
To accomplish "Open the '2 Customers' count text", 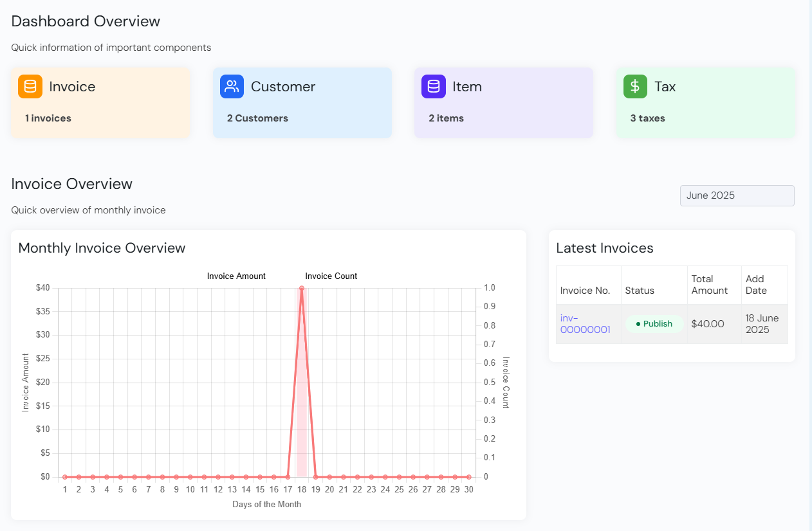I will click(257, 118).
